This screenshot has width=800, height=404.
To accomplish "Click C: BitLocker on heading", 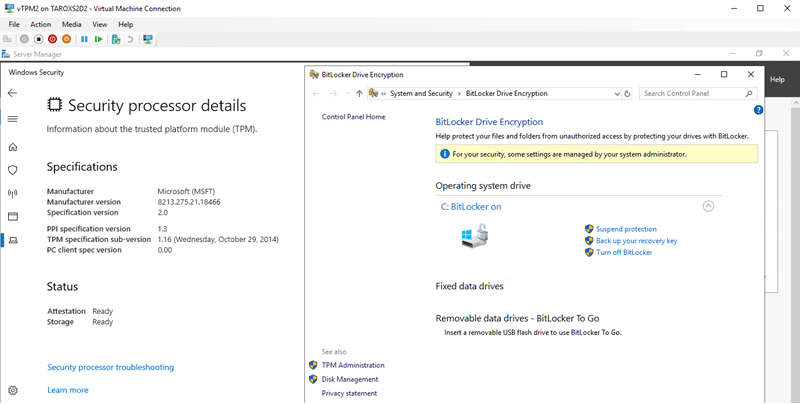I will click(471, 207).
